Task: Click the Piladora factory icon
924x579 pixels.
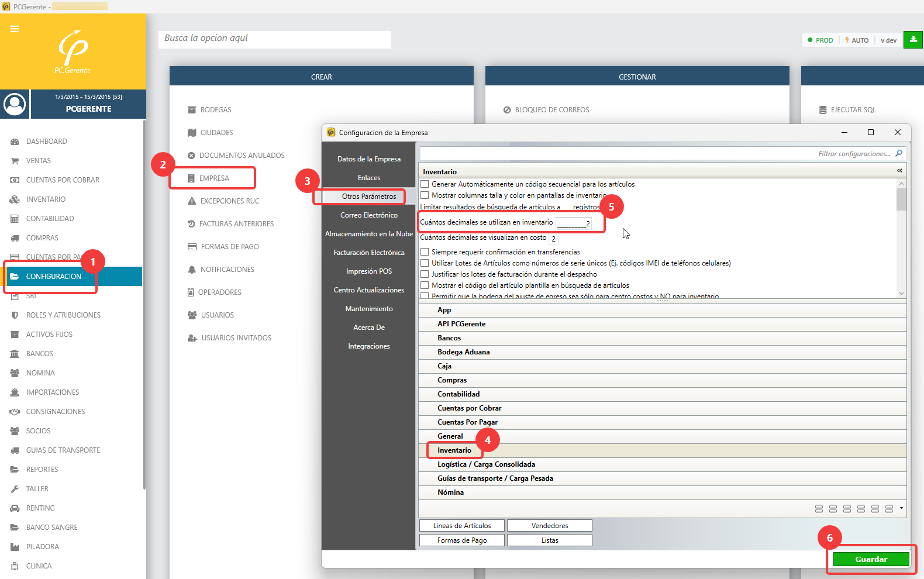Action: click(15, 547)
